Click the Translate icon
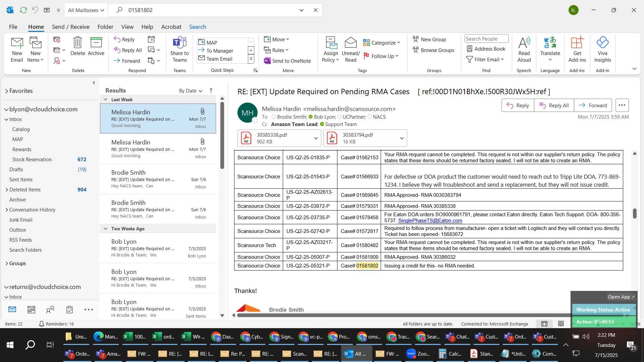The height and width of the screenshot is (362, 644). click(x=550, y=50)
